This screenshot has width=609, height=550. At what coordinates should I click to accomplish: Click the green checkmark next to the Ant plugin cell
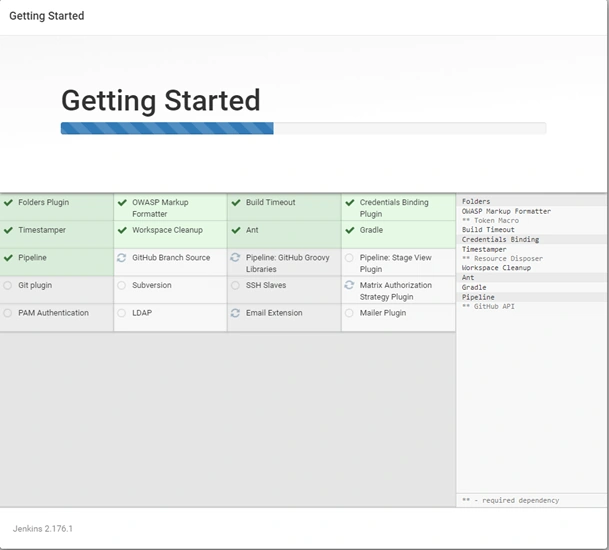pyautogui.click(x=236, y=230)
